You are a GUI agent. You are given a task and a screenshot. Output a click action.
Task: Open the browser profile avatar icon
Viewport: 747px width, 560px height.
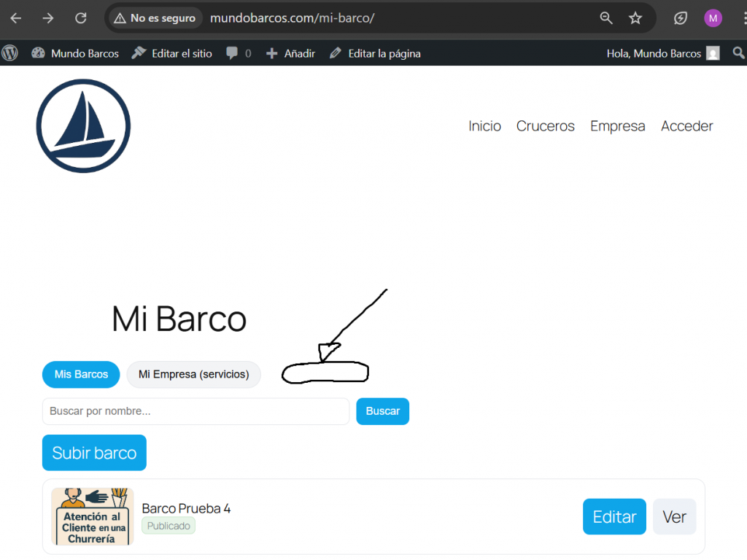[x=713, y=17]
